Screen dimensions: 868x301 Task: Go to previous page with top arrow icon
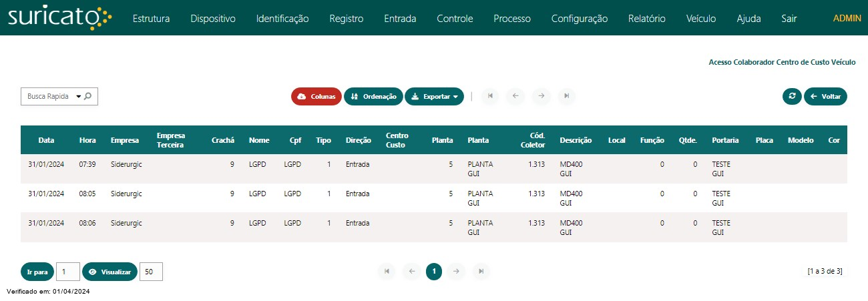tap(515, 96)
